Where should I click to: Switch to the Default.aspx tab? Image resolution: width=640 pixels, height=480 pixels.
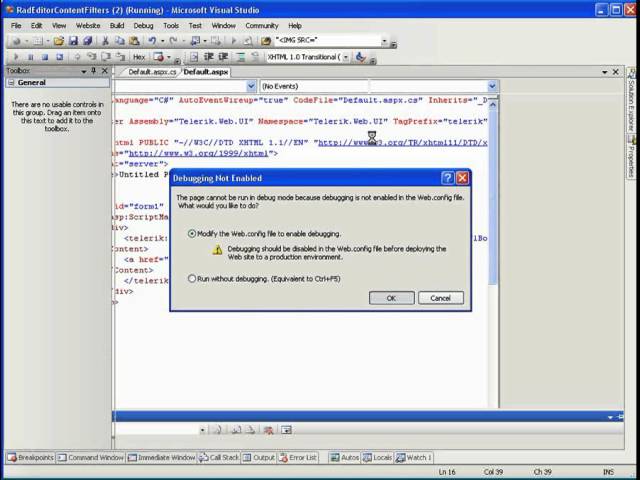point(206,72)
